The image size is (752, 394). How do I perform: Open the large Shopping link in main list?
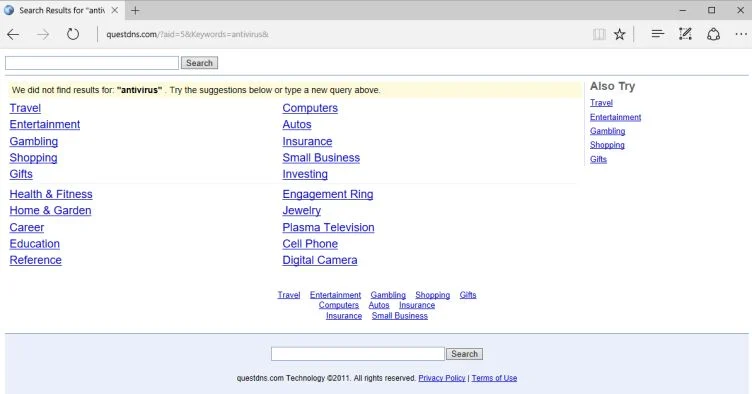coord(33,158)
